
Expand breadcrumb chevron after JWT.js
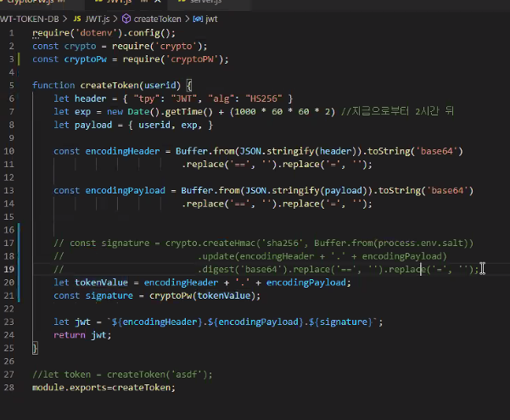[x=115, y=19]
